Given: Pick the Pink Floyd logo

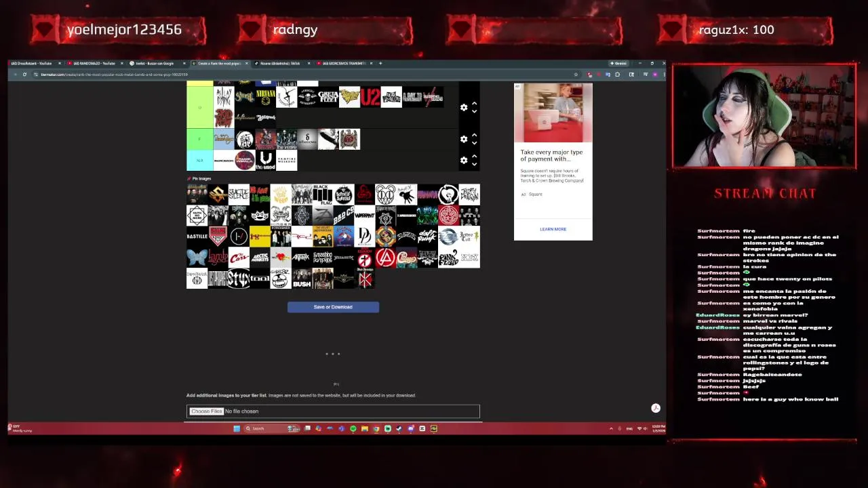Looking at the screenshot, I should [448, 258].
